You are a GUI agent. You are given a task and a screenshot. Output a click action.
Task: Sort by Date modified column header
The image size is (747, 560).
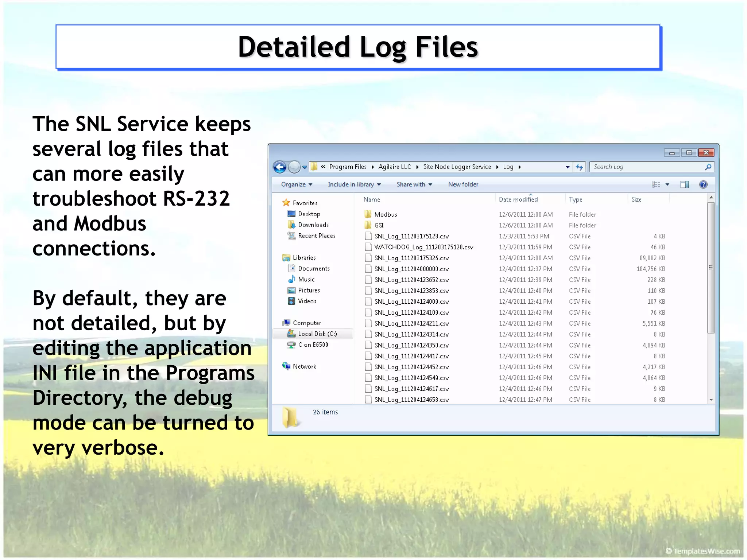518,199
